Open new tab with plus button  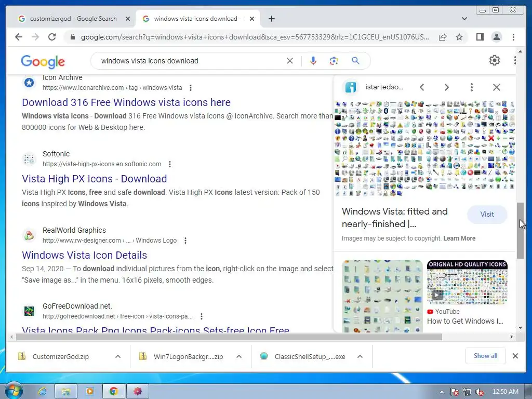pos(271,19)
